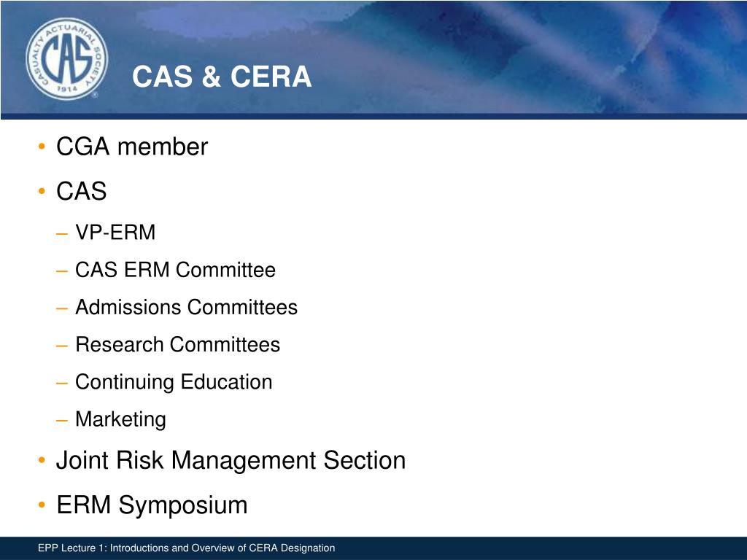Click the "Continuing Education" sub-item

(x=174, y=381)
